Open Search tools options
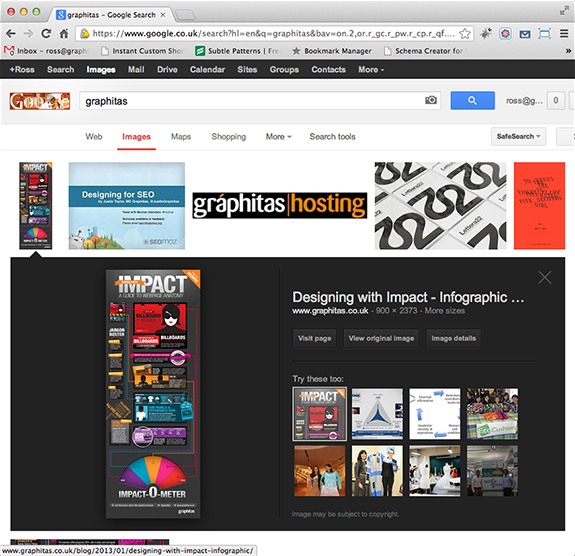The width and height of the screenshot is (575, 556). (332, 136)
